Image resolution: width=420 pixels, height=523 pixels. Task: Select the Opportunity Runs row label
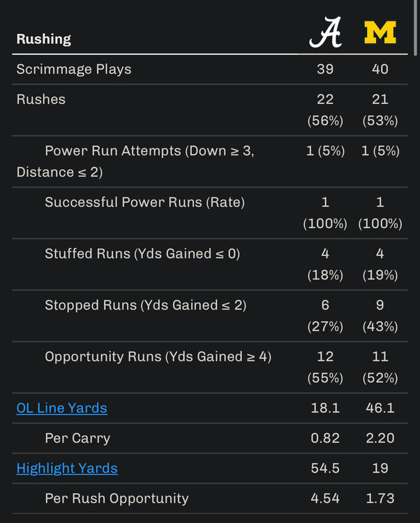tap(158, 356)
